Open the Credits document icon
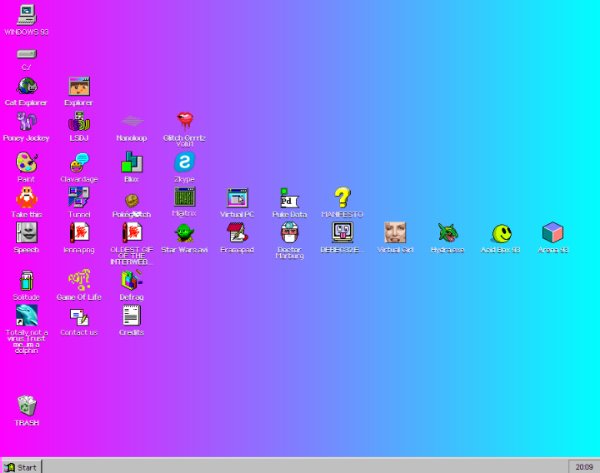 click(x=131, y=316)
